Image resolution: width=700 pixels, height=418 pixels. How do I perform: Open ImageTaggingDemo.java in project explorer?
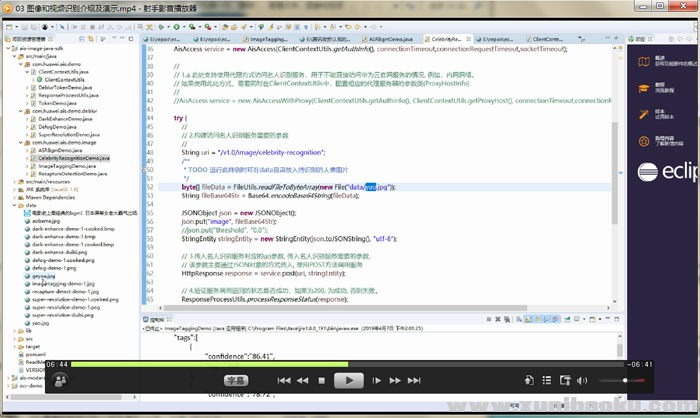pos(69,167)
